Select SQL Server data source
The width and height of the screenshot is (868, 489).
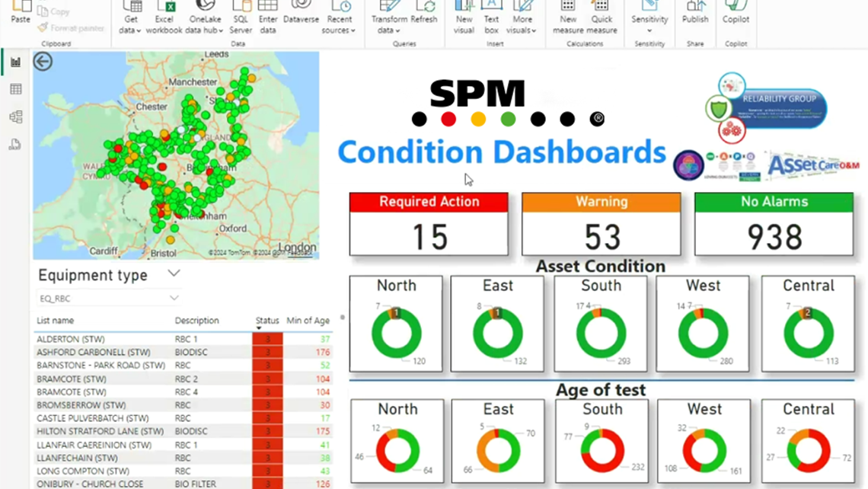point(241,18)
